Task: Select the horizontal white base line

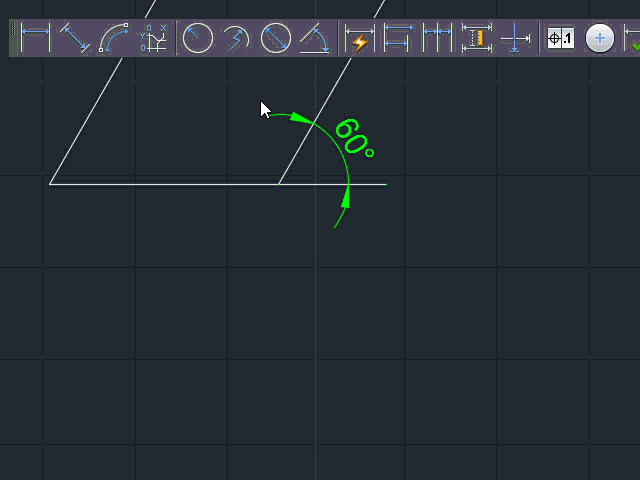Action: (x=218, y=184)
